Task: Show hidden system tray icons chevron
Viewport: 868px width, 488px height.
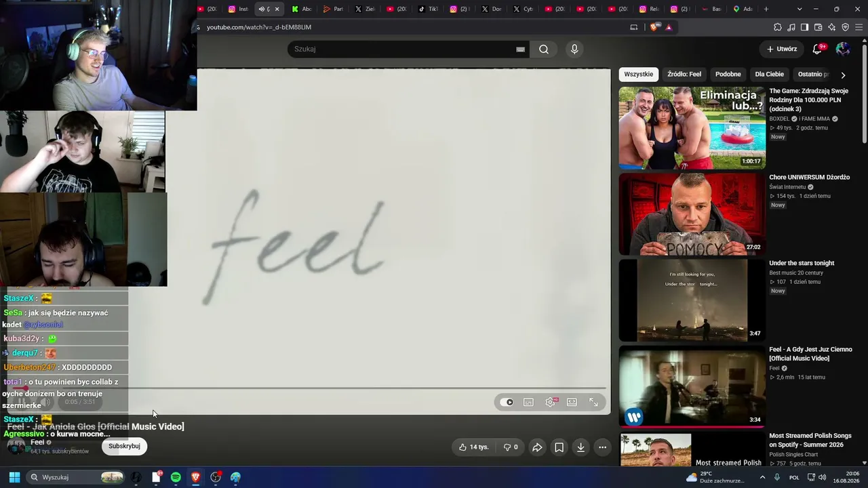Action: 762,477
